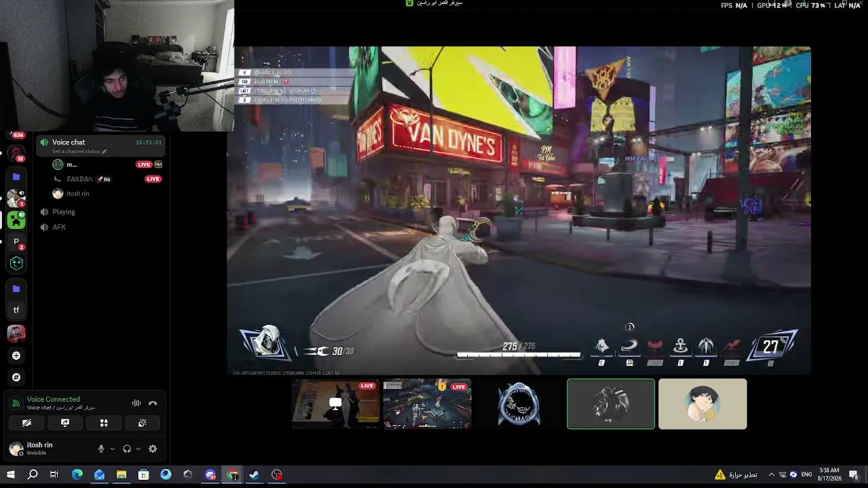Edit channel status pencil icon
Screen dimensions: 868x488
click(104, 151)
